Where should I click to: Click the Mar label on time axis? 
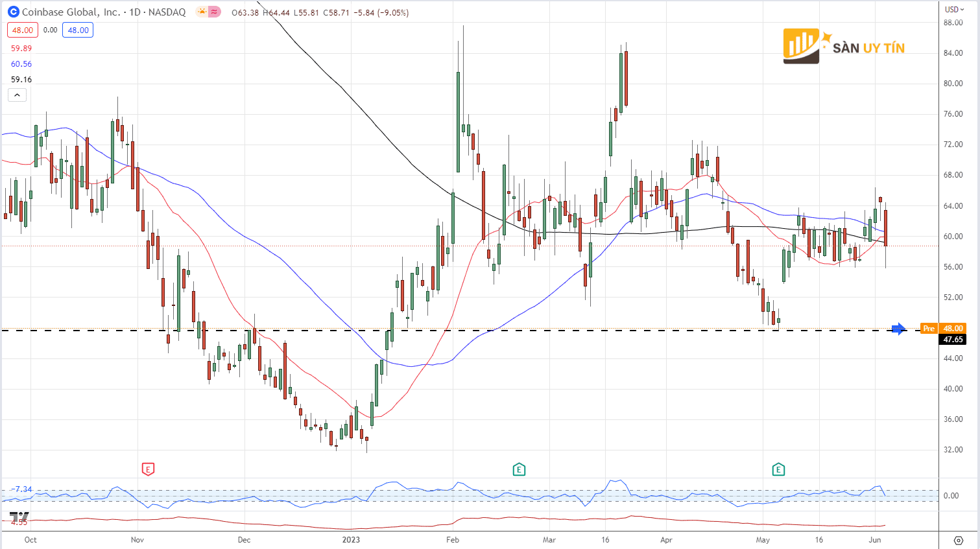pos(549,540)
